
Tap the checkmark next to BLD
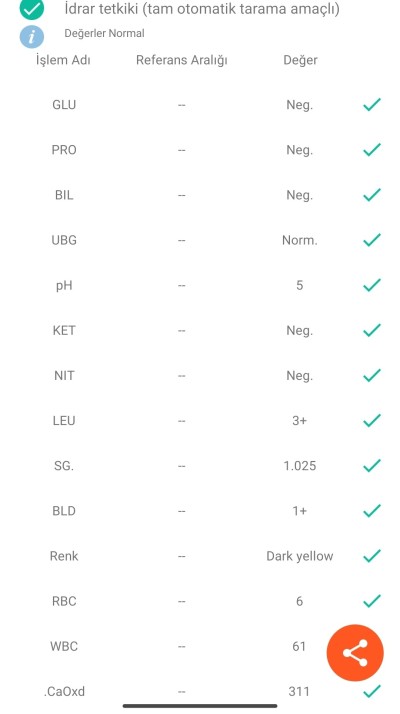click(372, 510)
